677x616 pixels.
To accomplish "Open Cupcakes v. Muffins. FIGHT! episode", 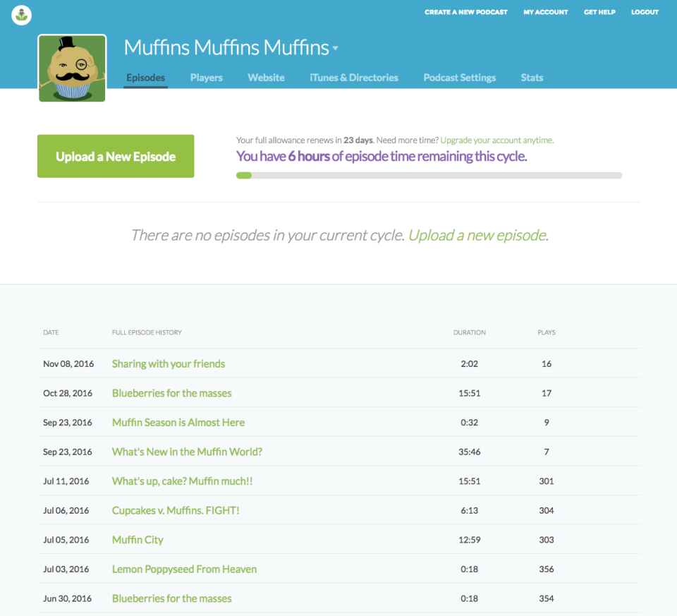I will 176,511.
